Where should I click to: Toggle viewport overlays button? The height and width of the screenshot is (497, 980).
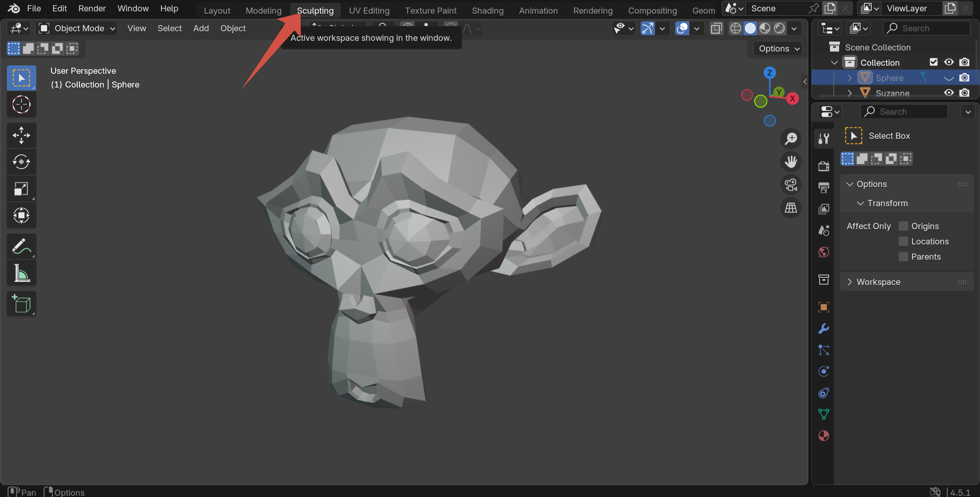pos(682,28)
